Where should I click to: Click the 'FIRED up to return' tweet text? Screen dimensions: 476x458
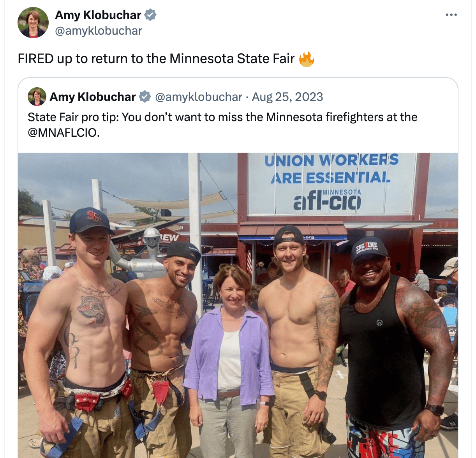[x=156, y=58]
